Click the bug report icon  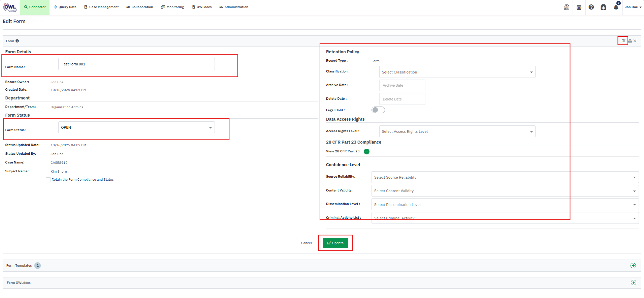pyautogui.click(x=603, y=7)
